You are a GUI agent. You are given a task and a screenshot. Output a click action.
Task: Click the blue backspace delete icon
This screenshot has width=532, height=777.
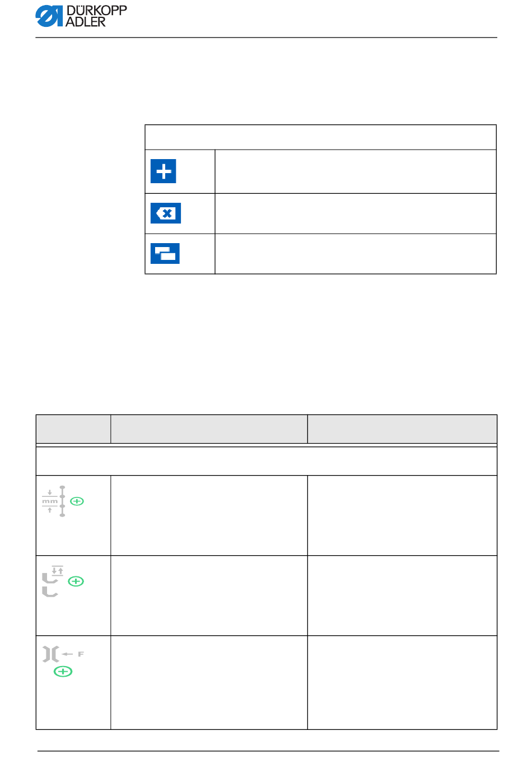166,213
